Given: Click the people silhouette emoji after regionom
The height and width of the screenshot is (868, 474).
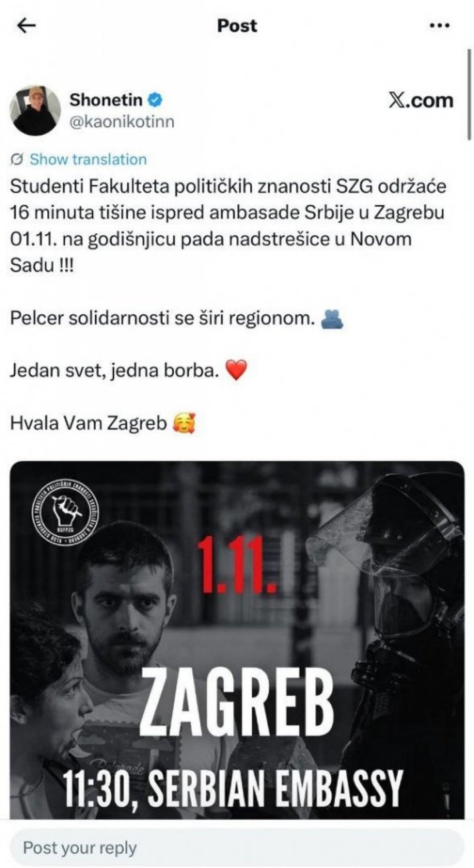Looking at the screenshot, I should click(332, 318).
